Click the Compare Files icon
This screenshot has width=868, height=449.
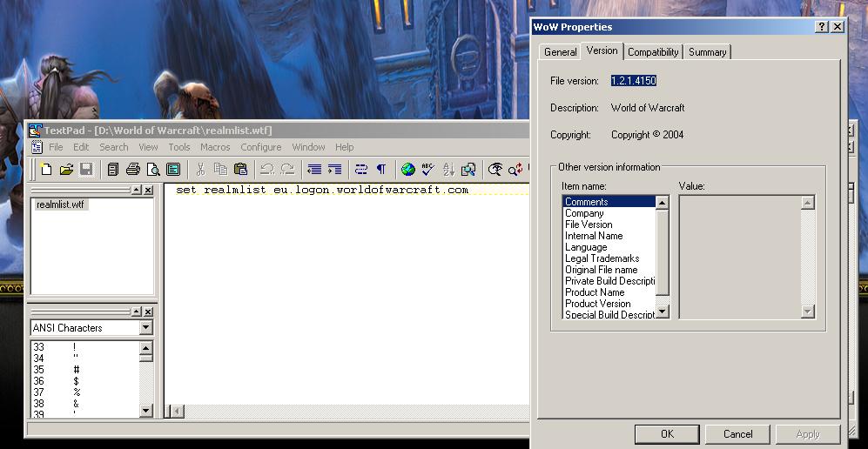[468, 169]
